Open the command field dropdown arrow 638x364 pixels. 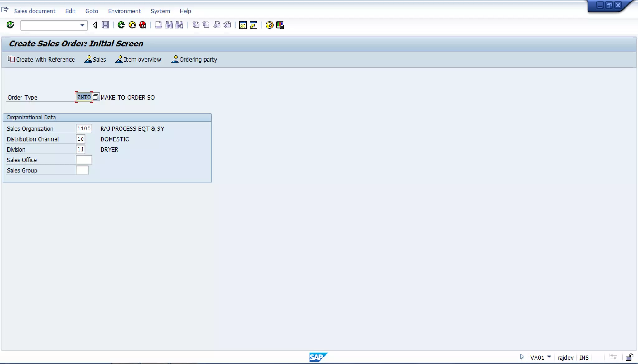point(82,25)
